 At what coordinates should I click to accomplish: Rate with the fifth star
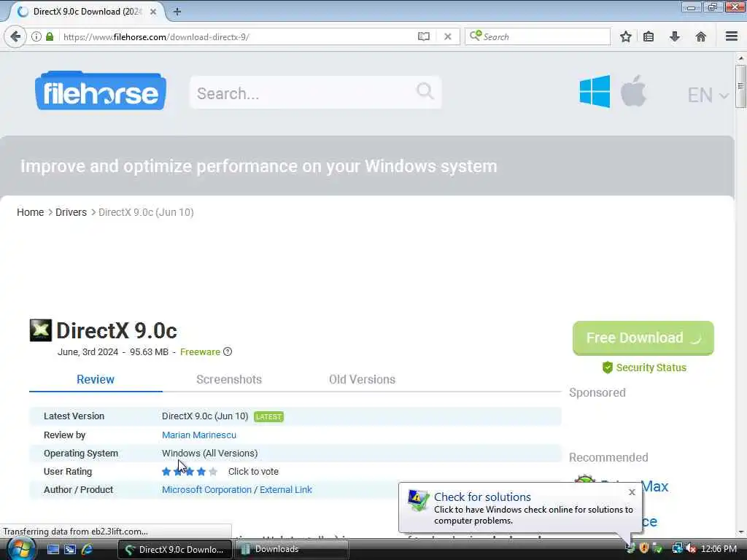(213, 472)
